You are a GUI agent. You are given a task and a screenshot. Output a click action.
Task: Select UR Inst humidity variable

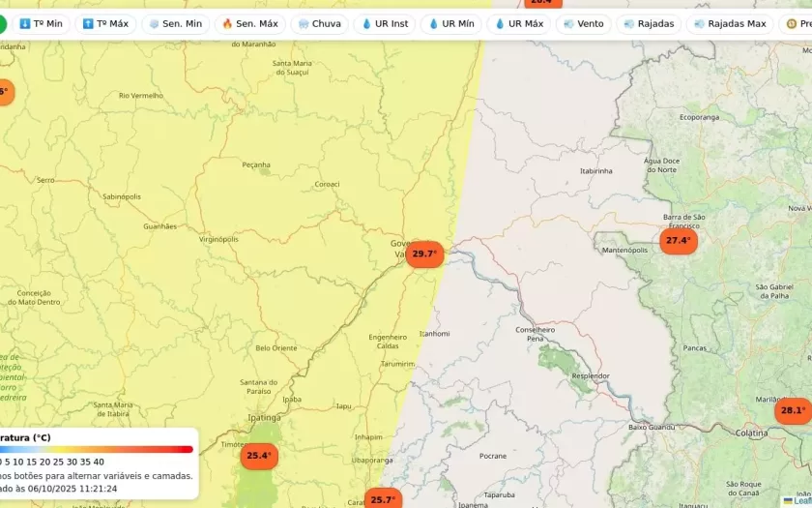point(385,23)
